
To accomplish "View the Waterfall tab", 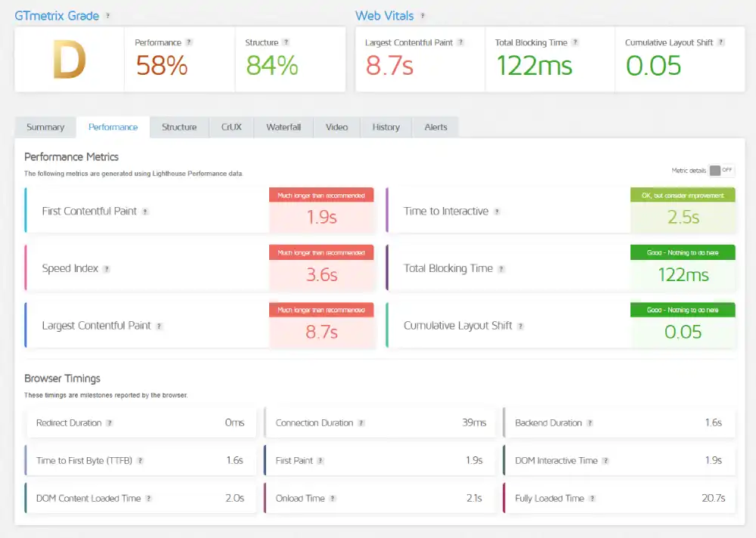I will pos(283,127).
